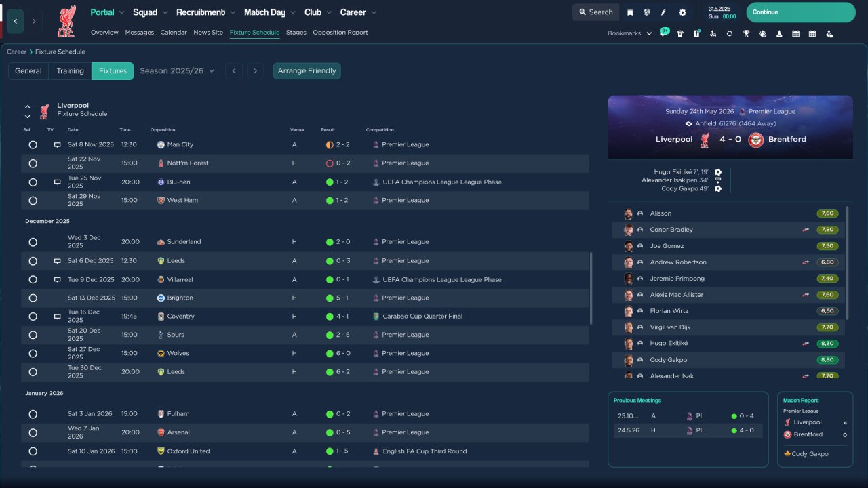The image size is (868, 488).
Task: Open the world globe icon in top bar
Action: pyautogui.click(x=647, y=12)
